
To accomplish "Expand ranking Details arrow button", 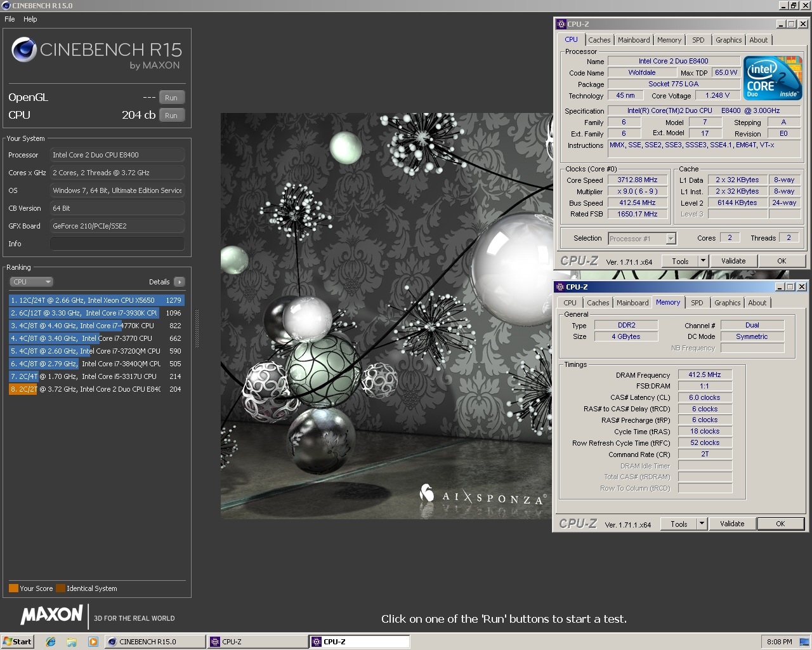I will click(x=179, y=282).
